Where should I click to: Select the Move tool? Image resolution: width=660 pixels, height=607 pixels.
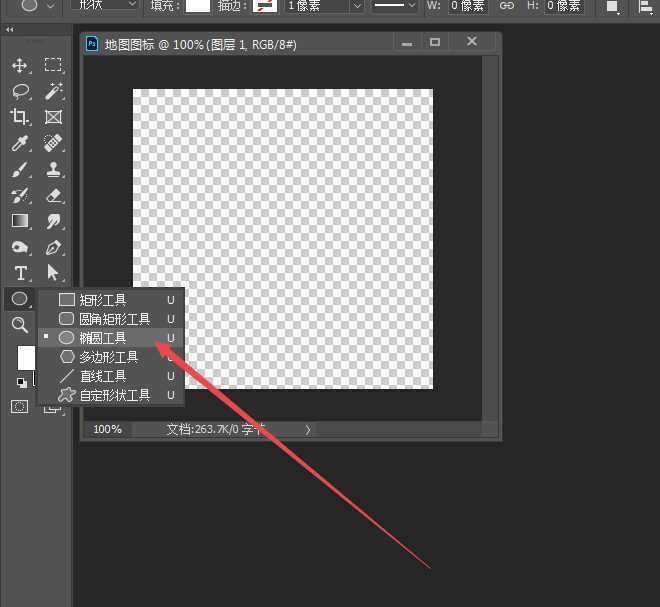coord(20,65)
